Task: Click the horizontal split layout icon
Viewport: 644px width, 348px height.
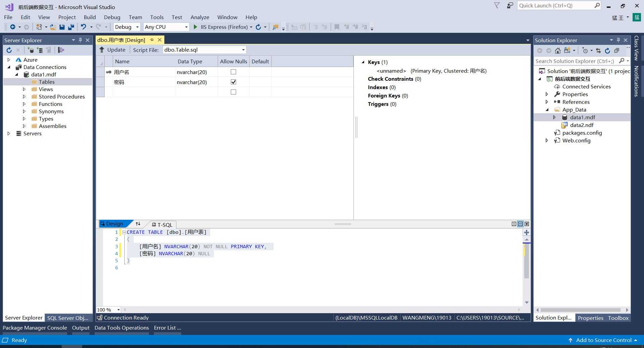Action: [520, 224]
